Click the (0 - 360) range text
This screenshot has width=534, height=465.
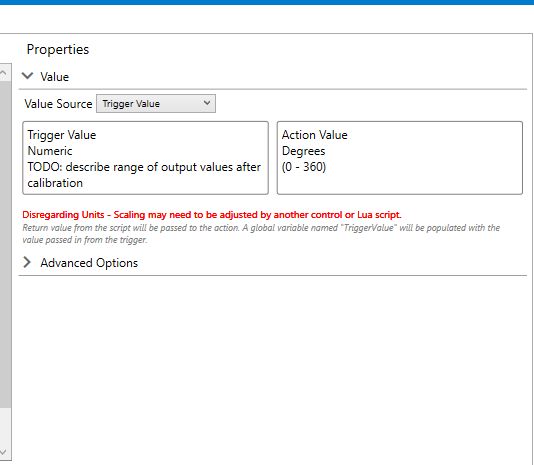304,167
